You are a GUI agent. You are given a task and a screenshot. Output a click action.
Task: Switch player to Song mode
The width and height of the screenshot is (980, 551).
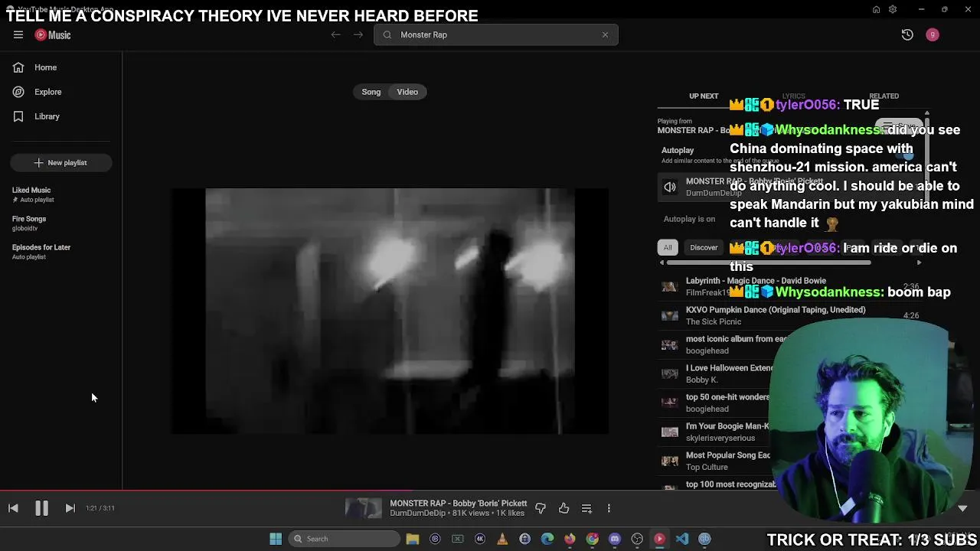[371, 92]
